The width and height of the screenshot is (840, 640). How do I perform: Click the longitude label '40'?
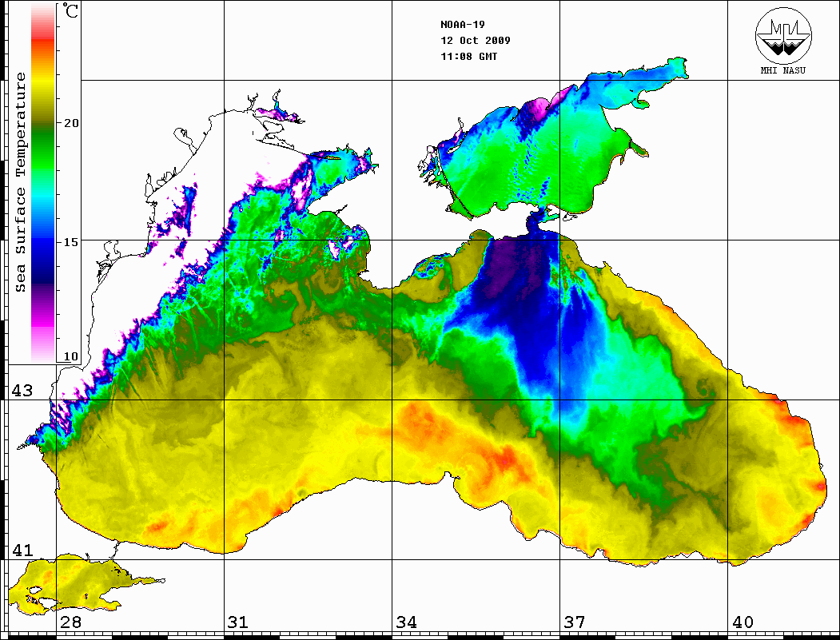point(742,622)
